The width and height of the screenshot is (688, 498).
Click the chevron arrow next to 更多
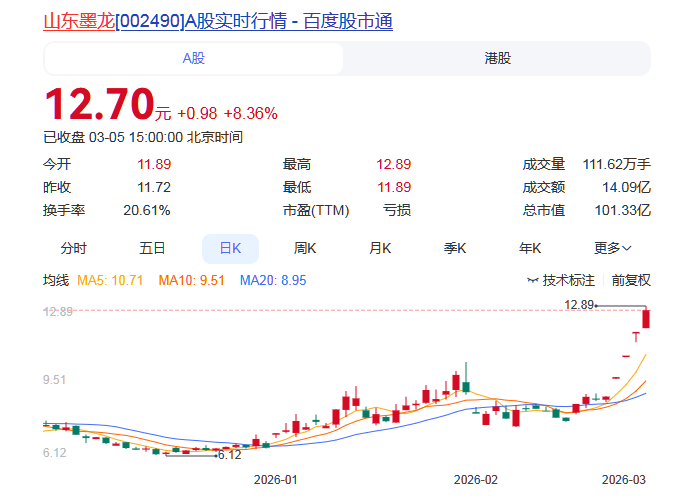click(x=627, y=248)
